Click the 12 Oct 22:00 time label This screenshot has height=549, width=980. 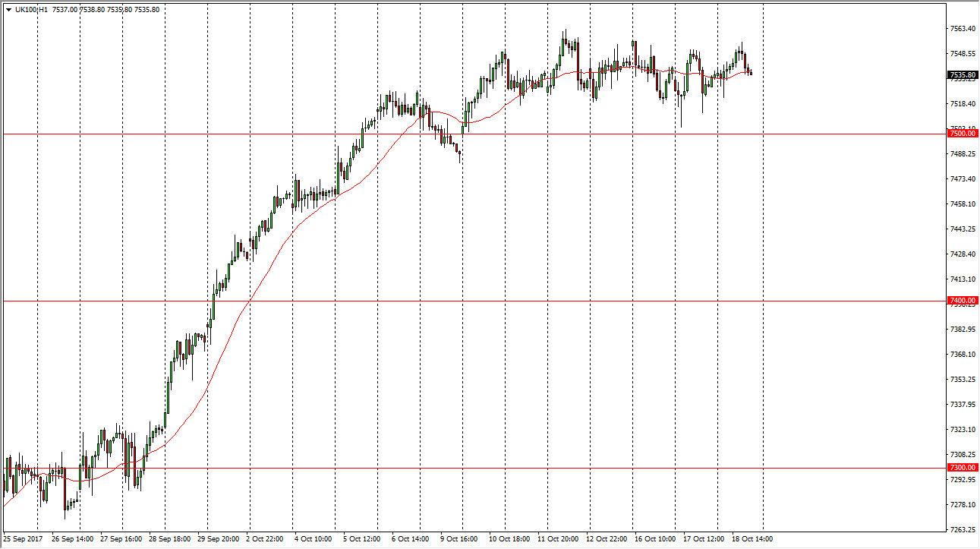[607, 539]
